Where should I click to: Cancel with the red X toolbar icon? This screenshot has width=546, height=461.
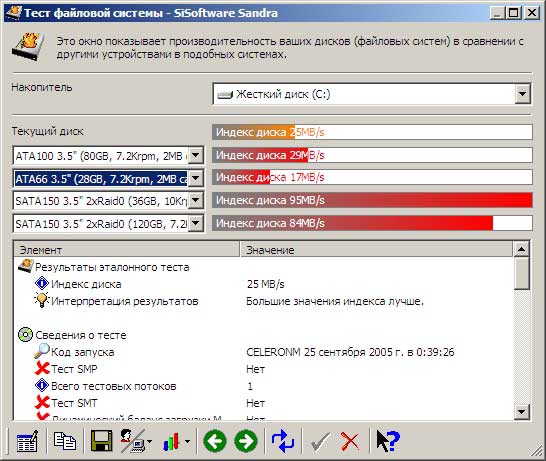pyautogui.click(x=349, y=442)
